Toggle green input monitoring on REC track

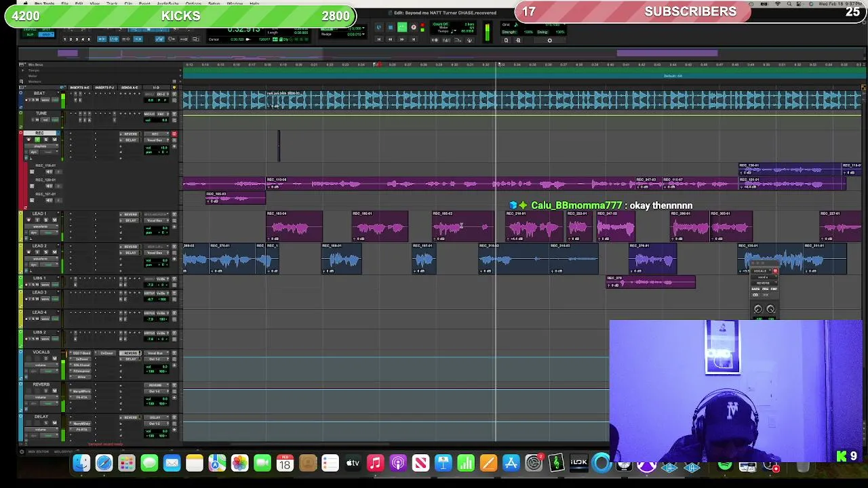pyautogui.click(x=37, y=139)
